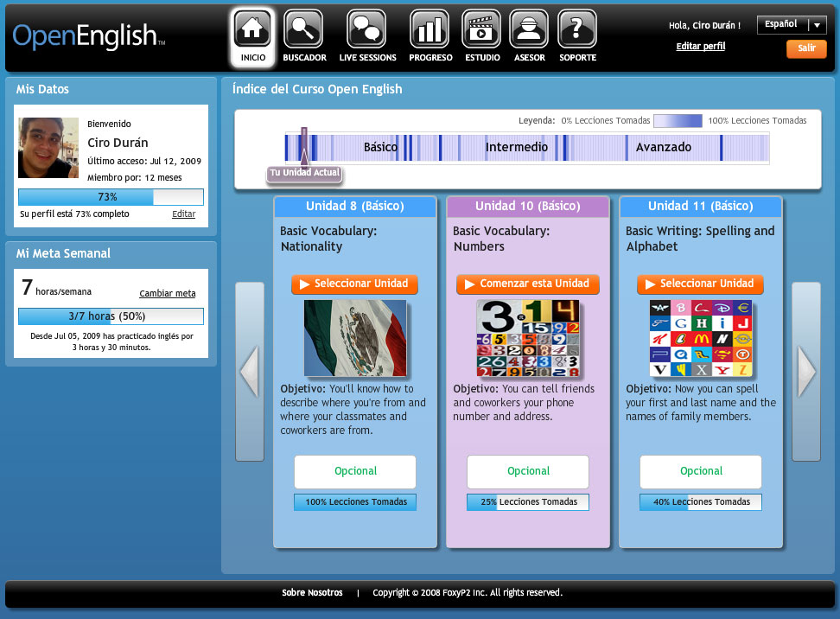The height and width of the screenshot is (619, 840).
Task: Open the Editar perfil link
Action: (701, 46)
